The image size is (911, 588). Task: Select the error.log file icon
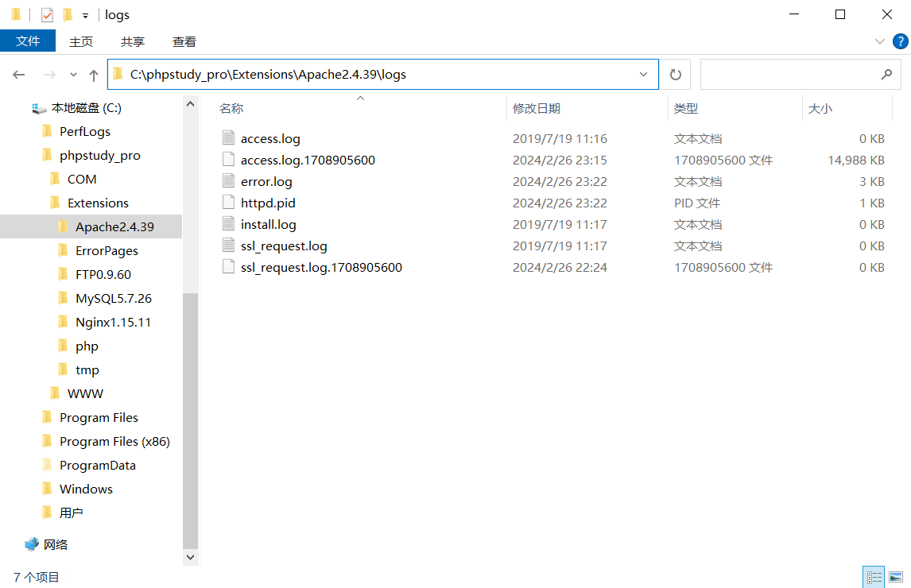coord(228,180)
